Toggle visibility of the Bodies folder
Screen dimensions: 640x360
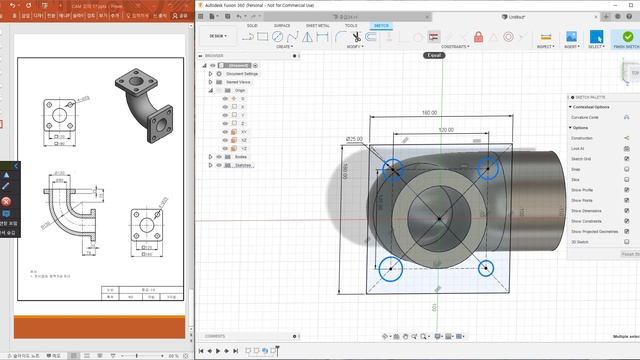coord(219,157)
